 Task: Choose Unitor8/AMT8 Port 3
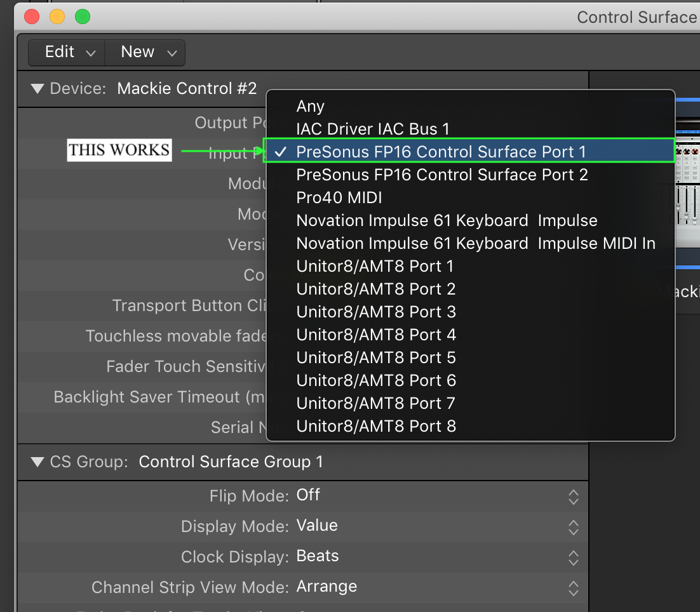point(470,312)
